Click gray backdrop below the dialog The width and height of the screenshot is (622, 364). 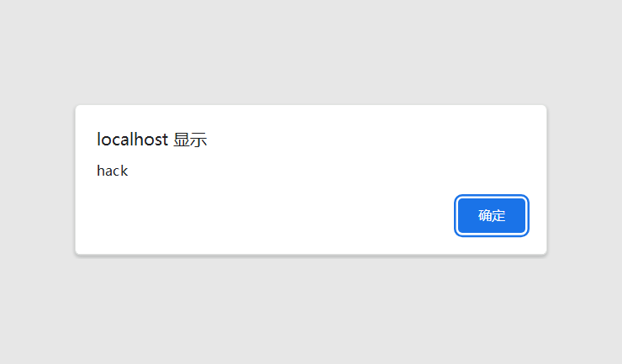311,309
